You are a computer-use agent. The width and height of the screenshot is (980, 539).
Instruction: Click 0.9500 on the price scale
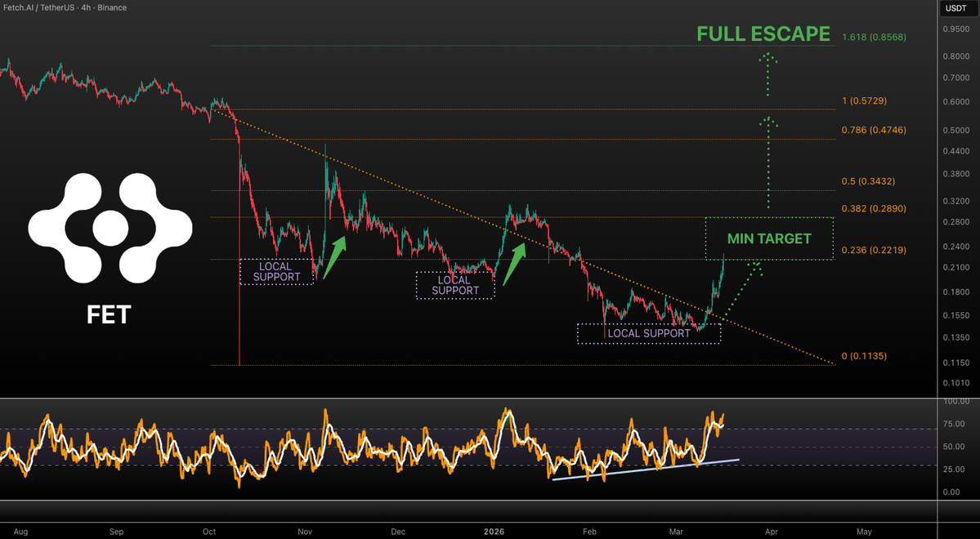point(955,27)
